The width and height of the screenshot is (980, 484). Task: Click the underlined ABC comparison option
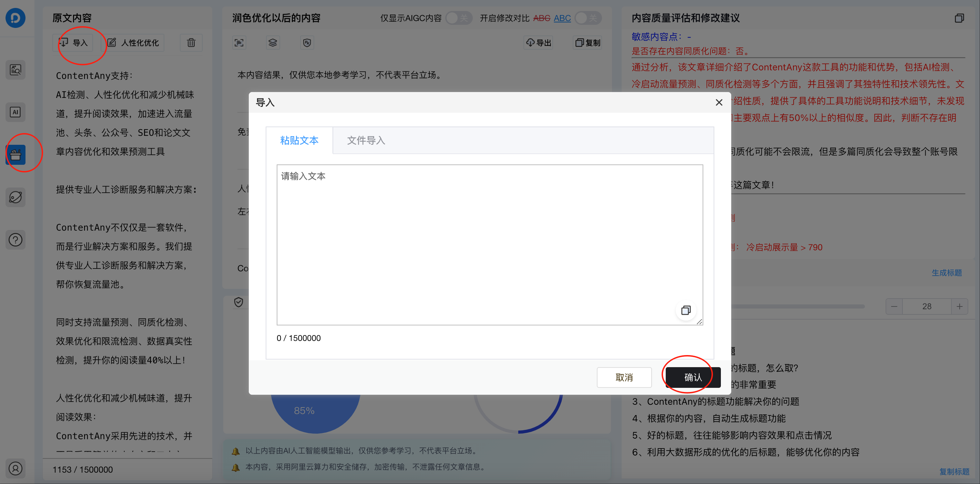coord(562,18)
